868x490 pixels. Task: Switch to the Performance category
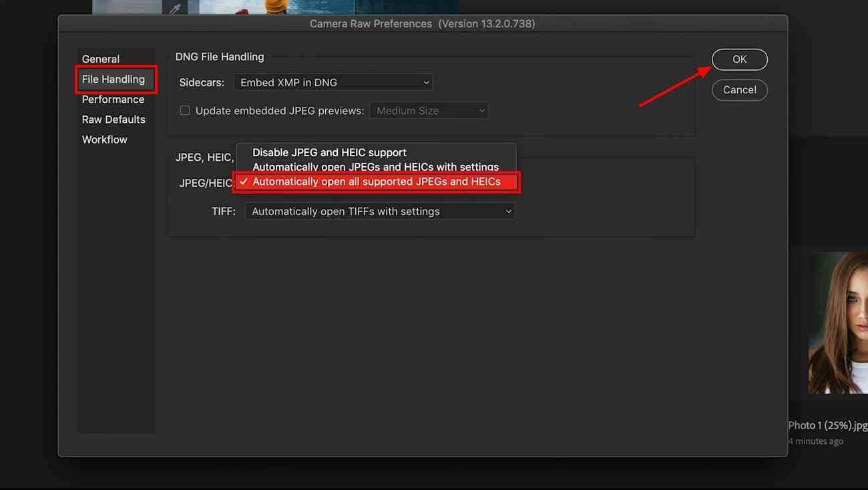tap(113, 99)
